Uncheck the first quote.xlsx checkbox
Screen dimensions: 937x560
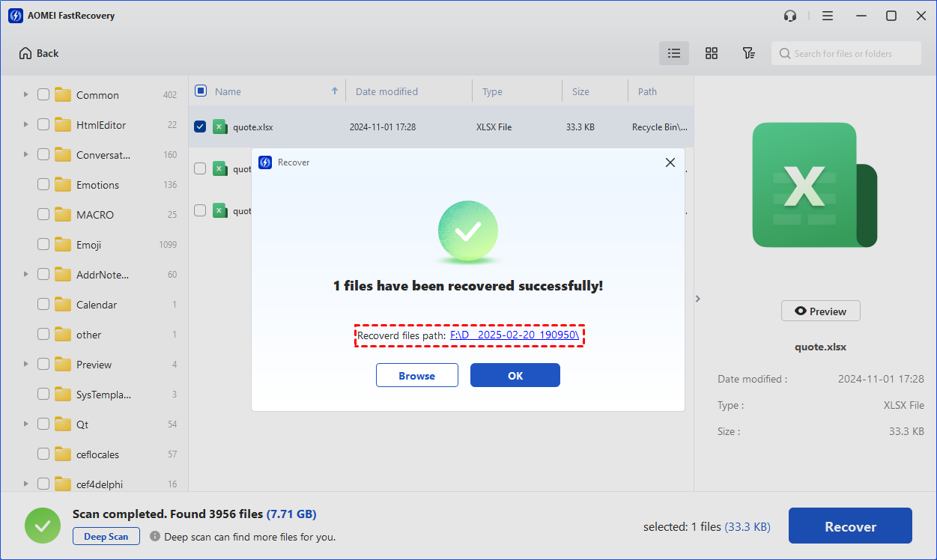click(200, 127)
